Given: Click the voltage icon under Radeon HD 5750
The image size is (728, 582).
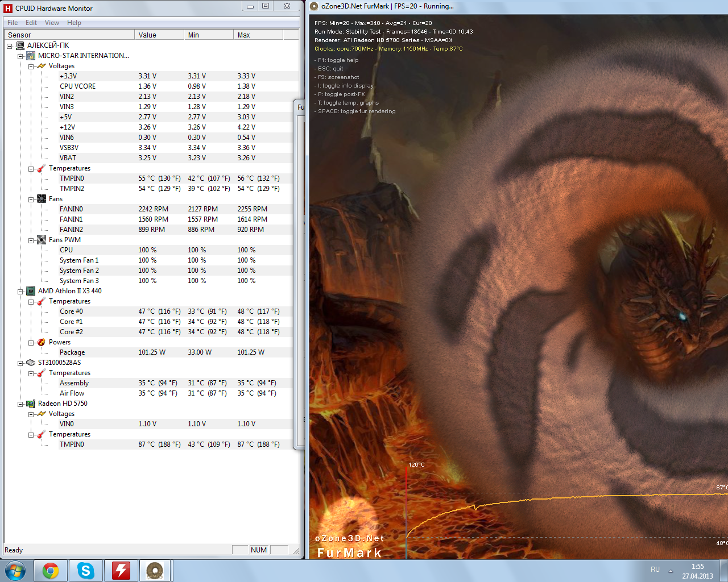Looking at the screenshot, I should pyautogui.click(x=42, y=414).
